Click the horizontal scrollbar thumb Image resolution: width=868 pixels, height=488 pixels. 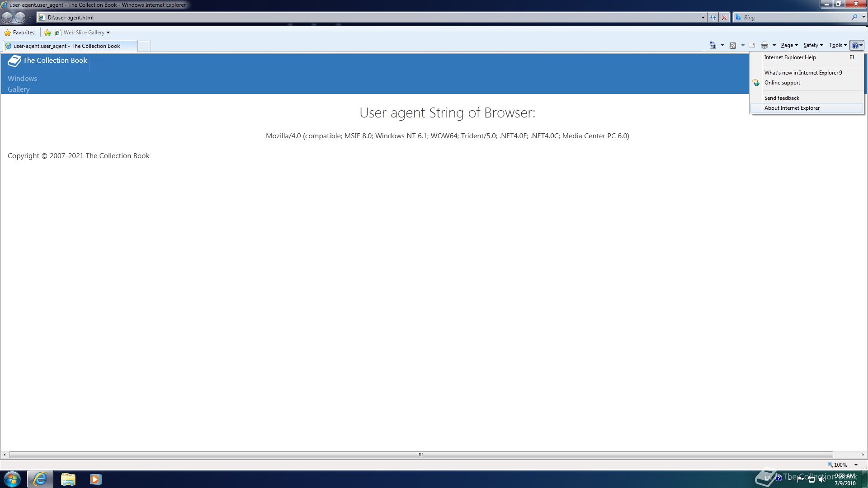click(421, 455)
